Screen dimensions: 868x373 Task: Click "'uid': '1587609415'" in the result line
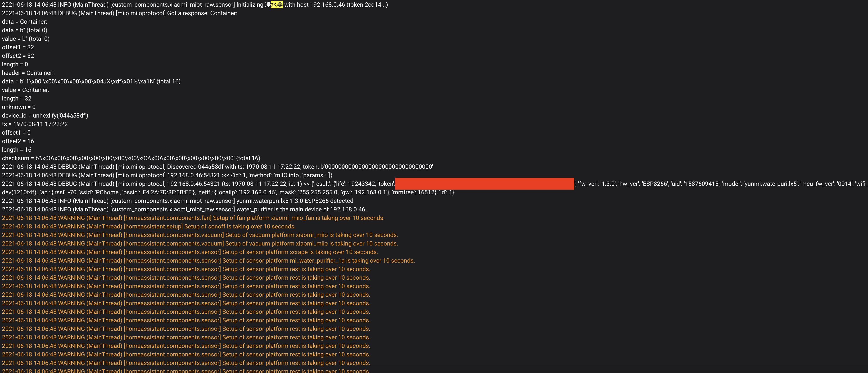pyautogui.click(x=695, y=184)
